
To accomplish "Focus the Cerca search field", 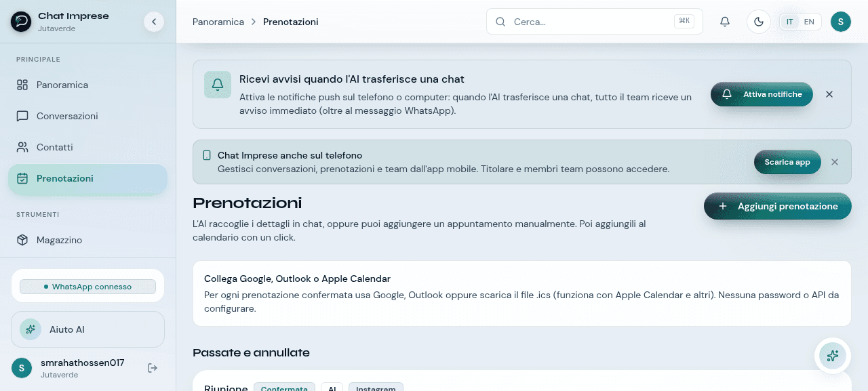I will [595, 22].
